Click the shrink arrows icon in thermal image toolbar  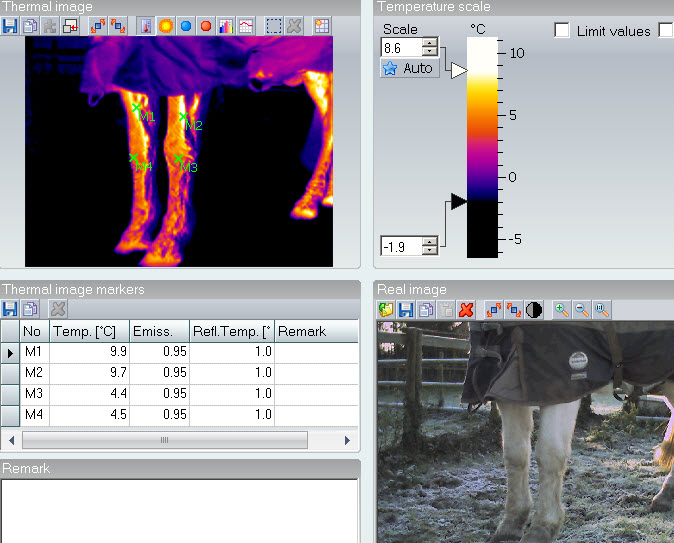pyautogui.click(x=118, y=26)
